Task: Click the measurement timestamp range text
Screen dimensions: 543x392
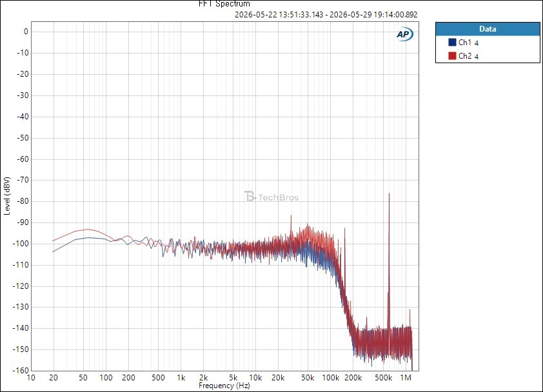Action: 326,15
